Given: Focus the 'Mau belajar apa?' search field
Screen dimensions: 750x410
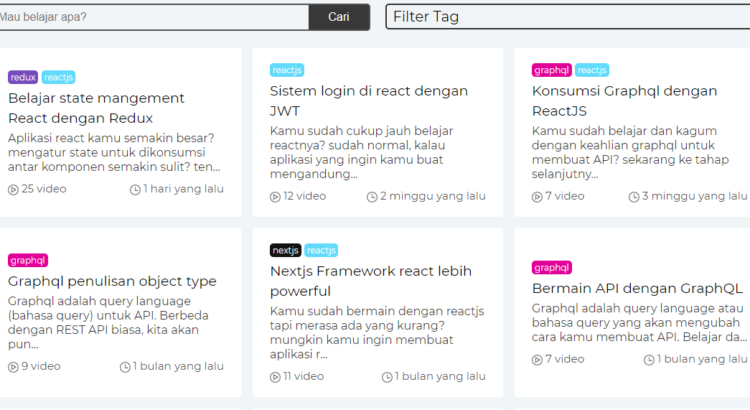Looking at the screenshot, I should [150, 17].
